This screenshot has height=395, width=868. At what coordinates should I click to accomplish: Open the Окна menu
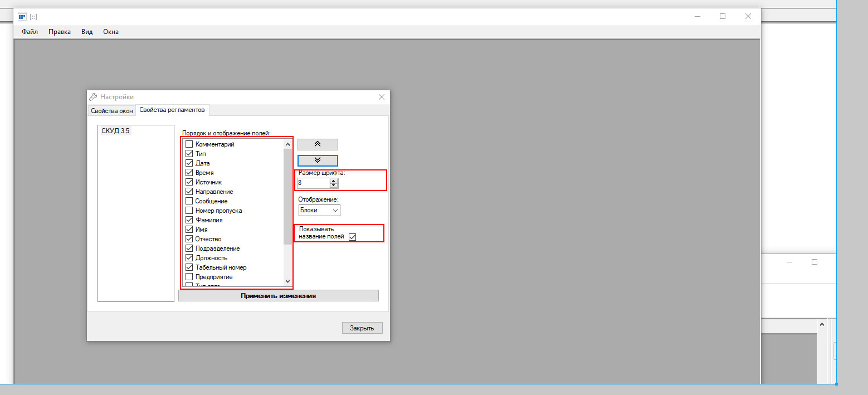click(x=111, y=32)
